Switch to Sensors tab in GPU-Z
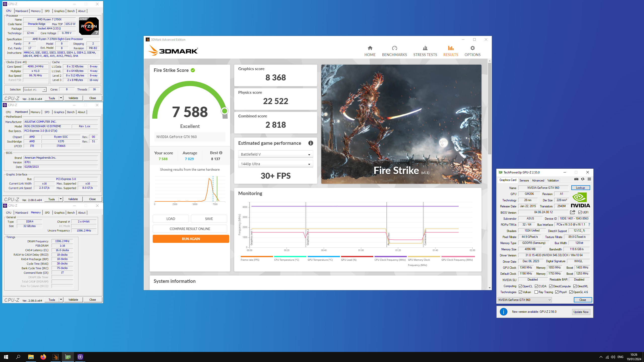Screen dimensions: 644x362 click(x=524, y=180)
